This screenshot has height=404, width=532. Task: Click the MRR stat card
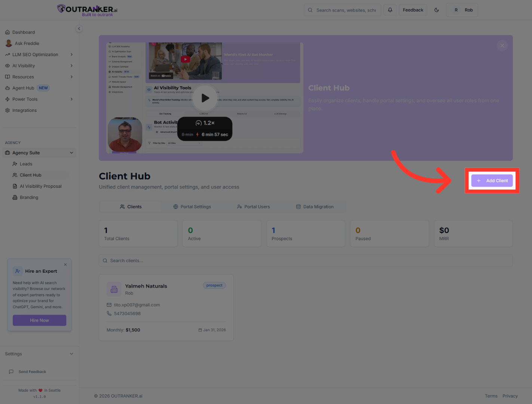pos(473,234)
